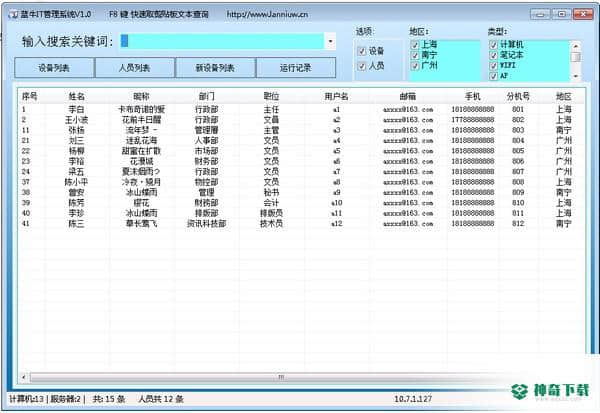Uncheck the 南宁 region checkbox

tap(414, 55)
